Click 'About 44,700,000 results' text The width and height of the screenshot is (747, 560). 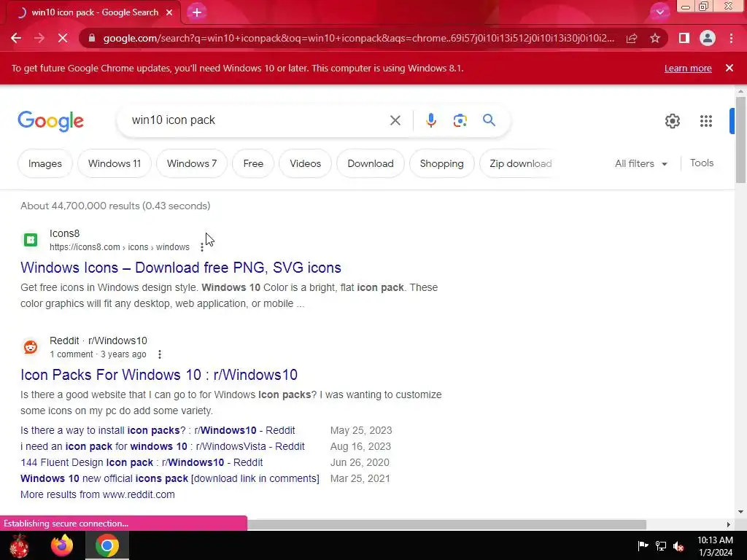(115, 206)
